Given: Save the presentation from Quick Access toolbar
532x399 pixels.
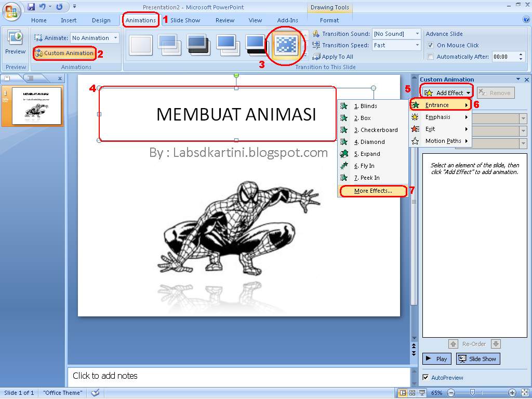Looking at the screenshot, I should coord(31,7).
